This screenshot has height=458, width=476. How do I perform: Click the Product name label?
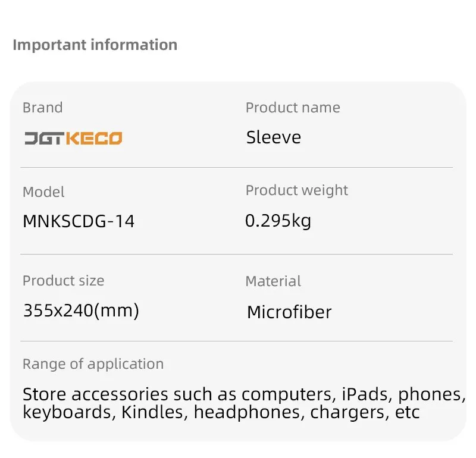click(293, 108)
